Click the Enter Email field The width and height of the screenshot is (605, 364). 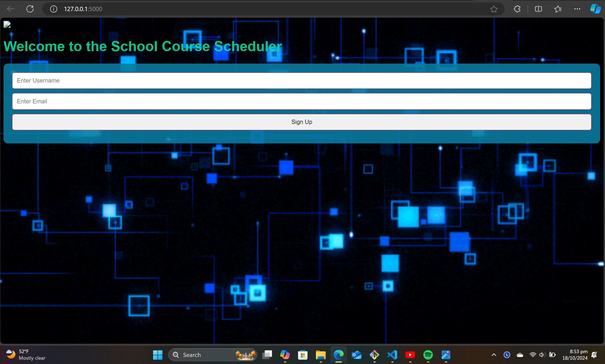coord(302,101)
